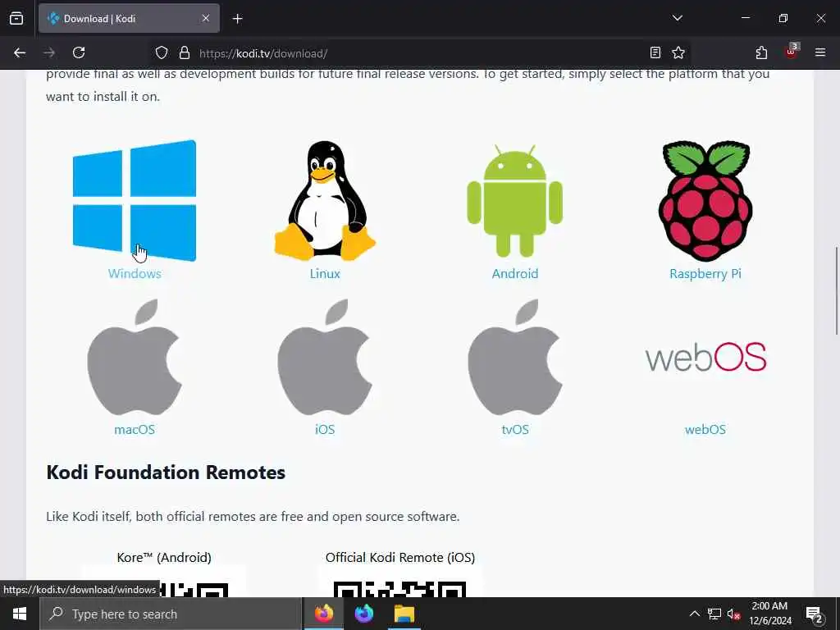Open the Windows Start menu

click(x=20, y=614)
